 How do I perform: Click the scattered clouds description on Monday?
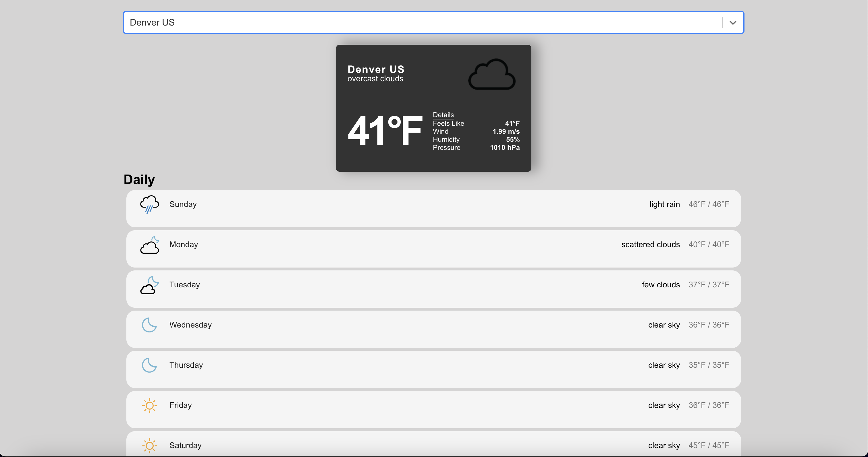coord(650,245)
